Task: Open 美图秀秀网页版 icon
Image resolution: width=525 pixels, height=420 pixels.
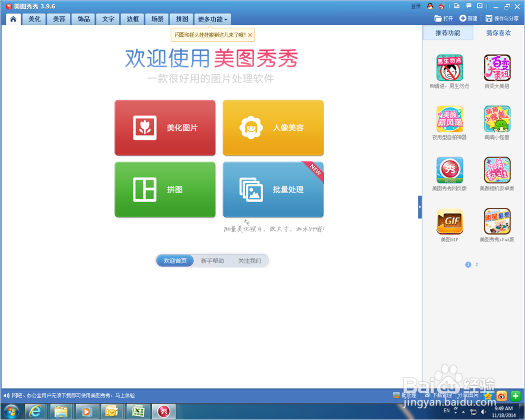Action: [x=450, y=170]
